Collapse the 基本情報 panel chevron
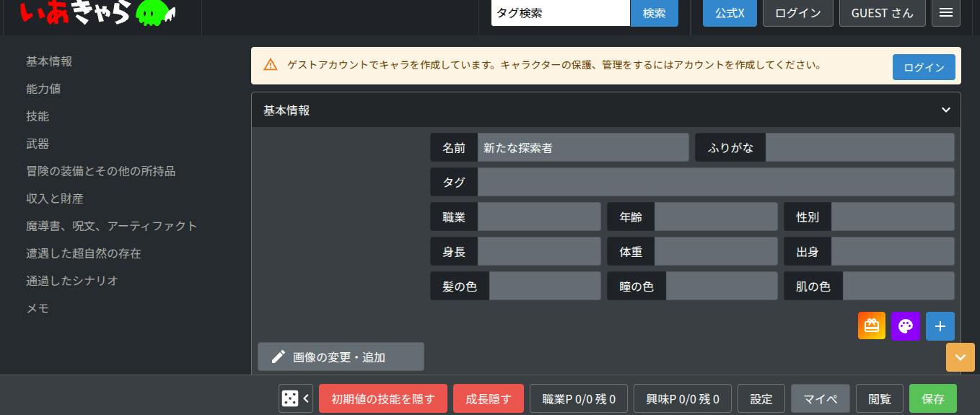The width and height of the screenshot is (980, 415). click(946, 110)
